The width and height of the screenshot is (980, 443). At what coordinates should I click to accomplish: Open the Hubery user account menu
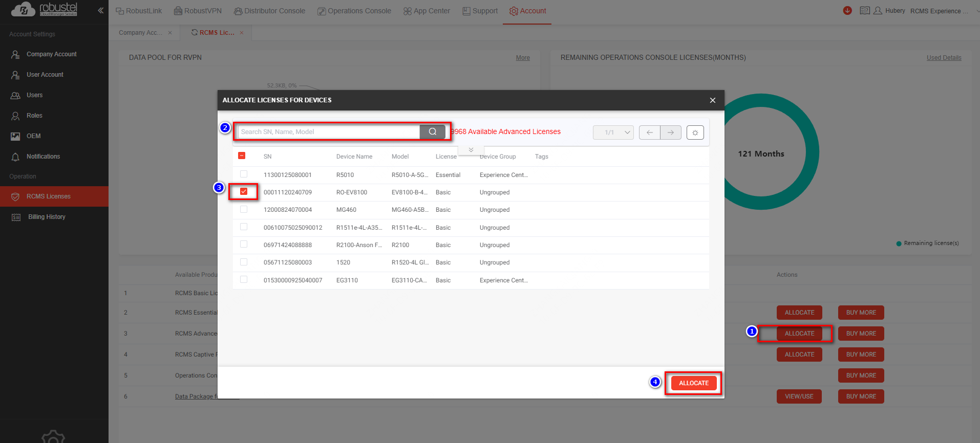(889, 11)
